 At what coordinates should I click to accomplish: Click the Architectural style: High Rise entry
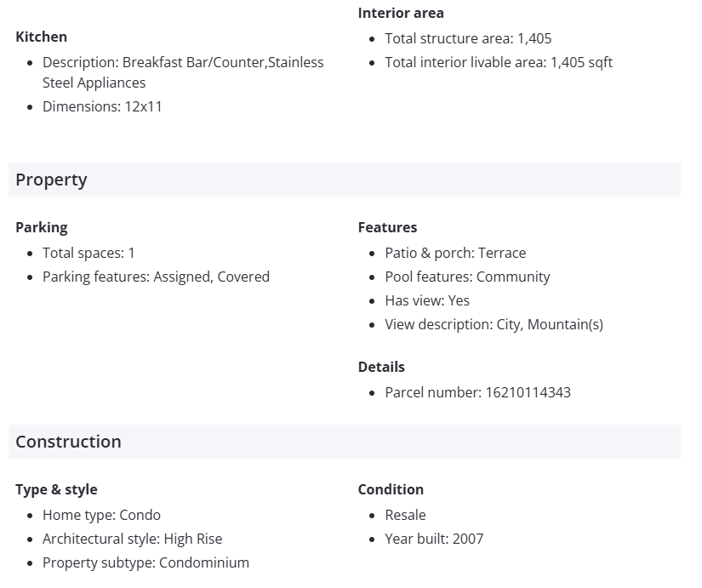pos(132,539)
